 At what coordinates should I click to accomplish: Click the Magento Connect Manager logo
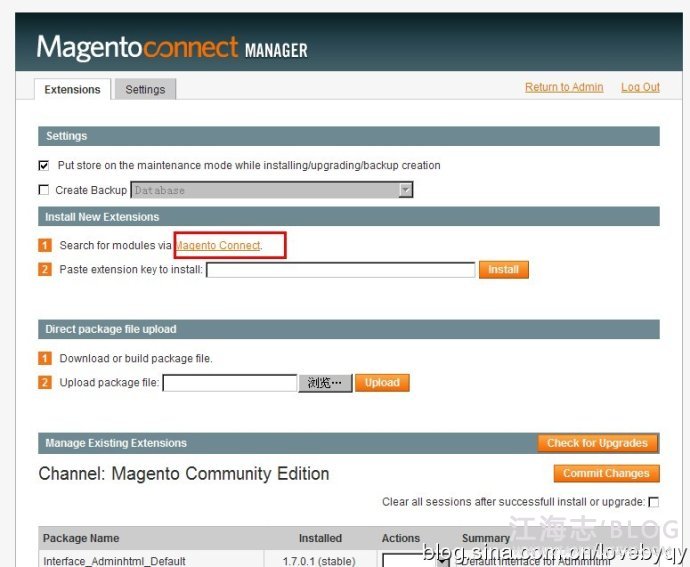pos(172,47)
